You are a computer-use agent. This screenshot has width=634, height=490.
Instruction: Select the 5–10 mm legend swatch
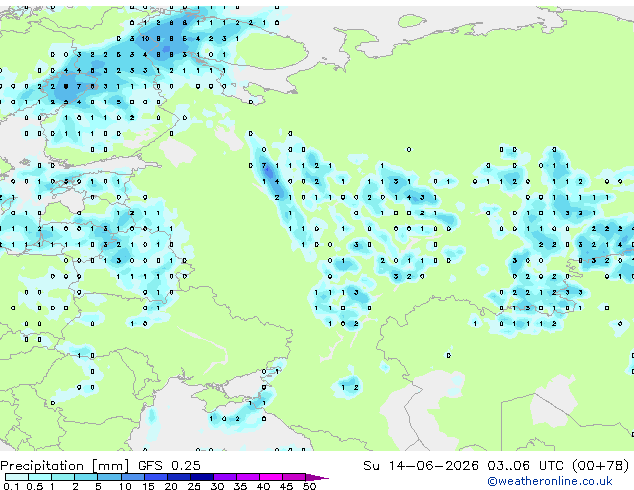(x=109, y=477)
